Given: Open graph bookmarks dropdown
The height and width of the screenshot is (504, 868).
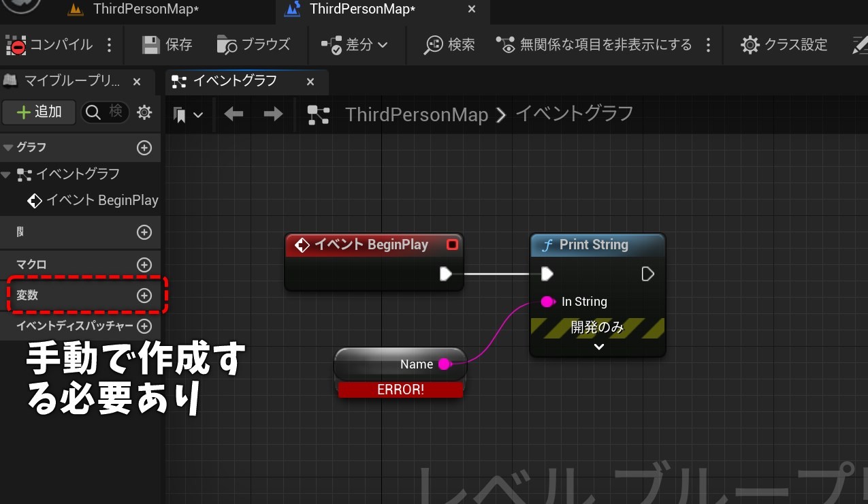Looking at the screenshot, I should click(x=189, y=114).
